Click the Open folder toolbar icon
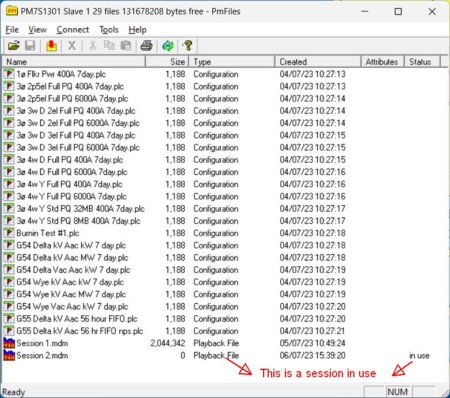The height and width of the screenshot is (398, 450). tap(14, 46)
